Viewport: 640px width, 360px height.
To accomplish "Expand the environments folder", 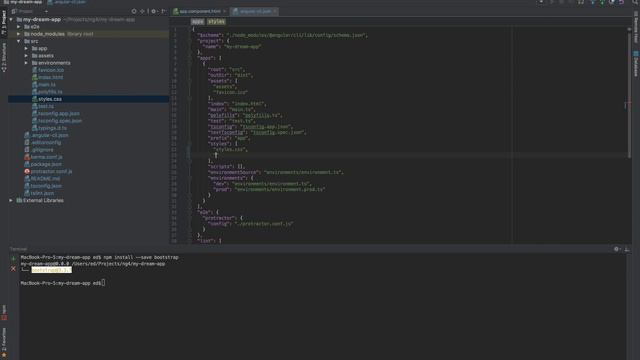I will coord(27,63).
